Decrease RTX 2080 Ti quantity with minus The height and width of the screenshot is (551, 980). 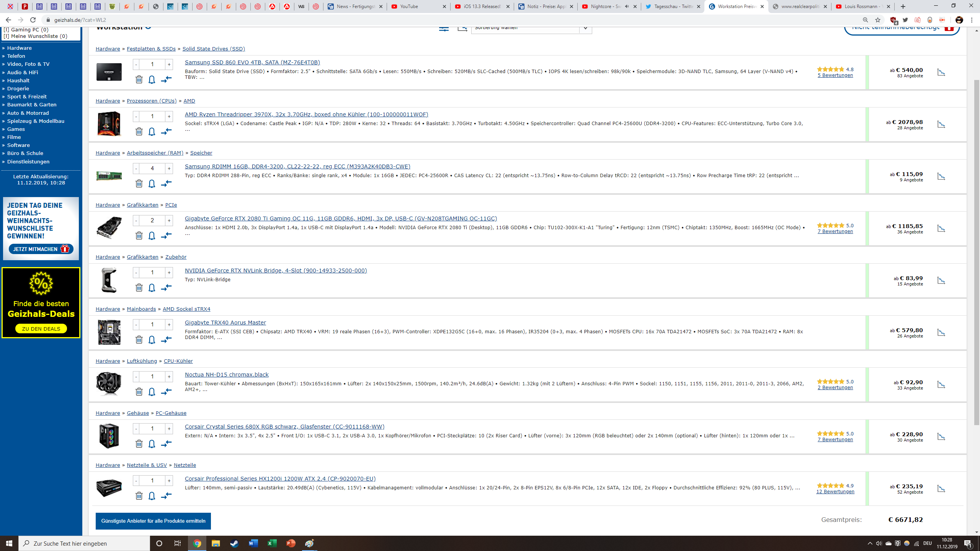(x=136, y=220)
